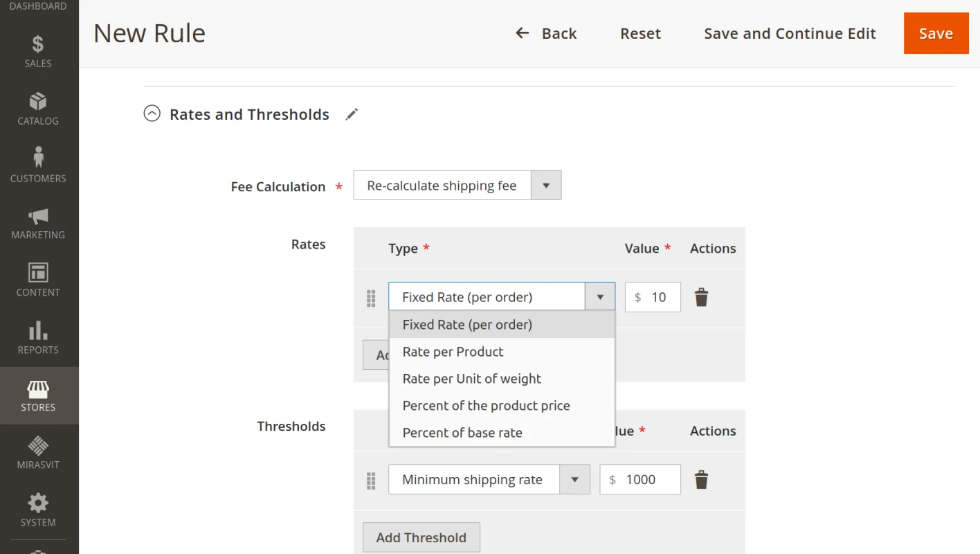Edit the Rates and Thresholds section name
The height and width of the screenshot is (554, 980).
point(352,114)
